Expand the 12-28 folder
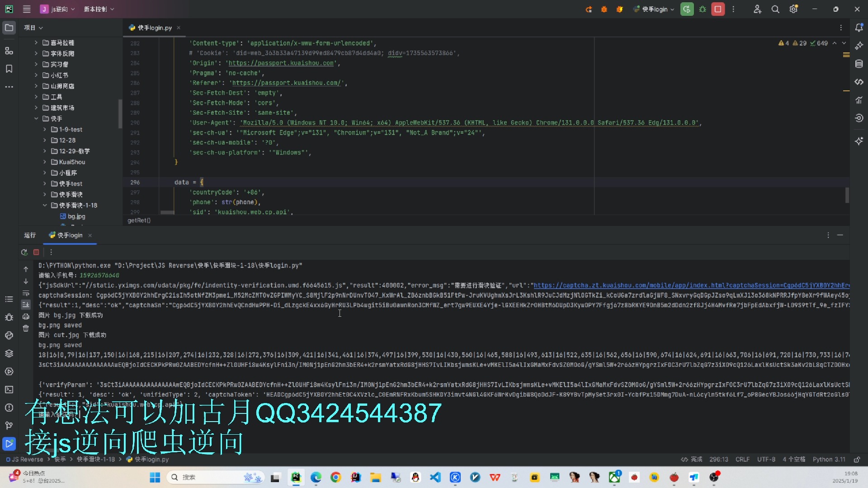This screenshot has height=488, width=868. 45,140
